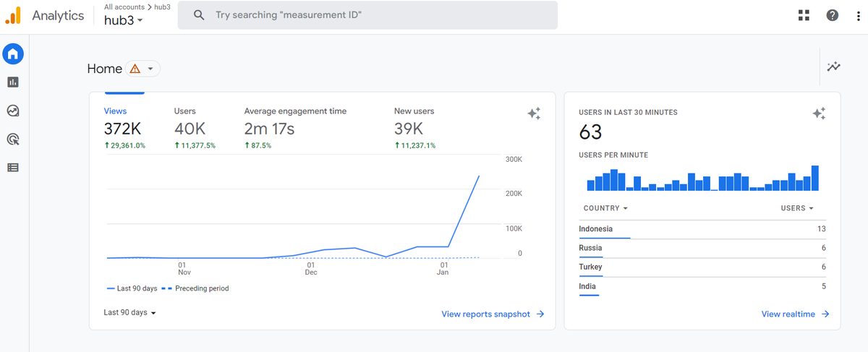Click the Preceding period legend entry
868x352 pixels.
click(195, 288)
